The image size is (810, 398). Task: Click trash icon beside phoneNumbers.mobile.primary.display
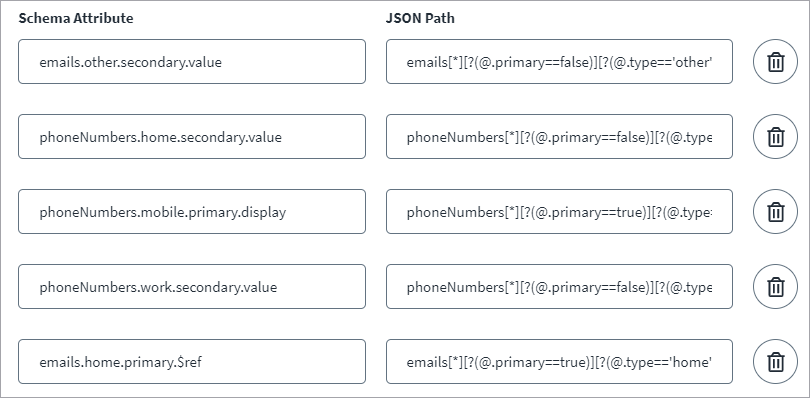775,211
